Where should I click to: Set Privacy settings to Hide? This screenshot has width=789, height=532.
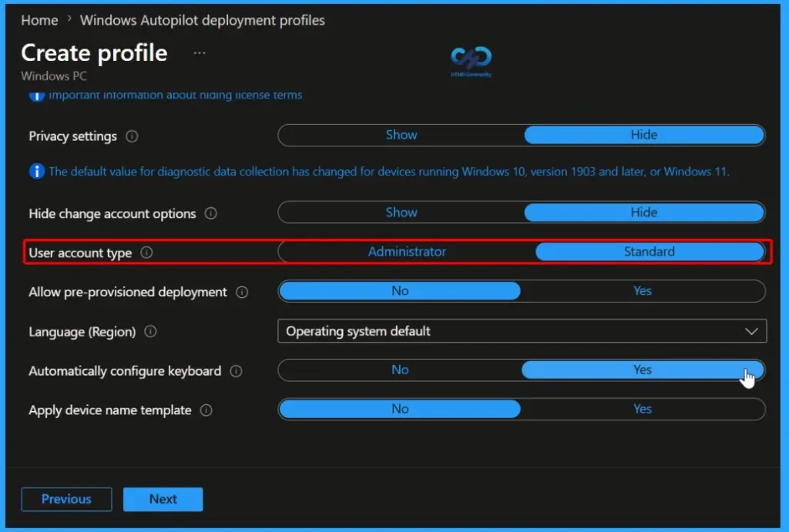tap(644, 136)
